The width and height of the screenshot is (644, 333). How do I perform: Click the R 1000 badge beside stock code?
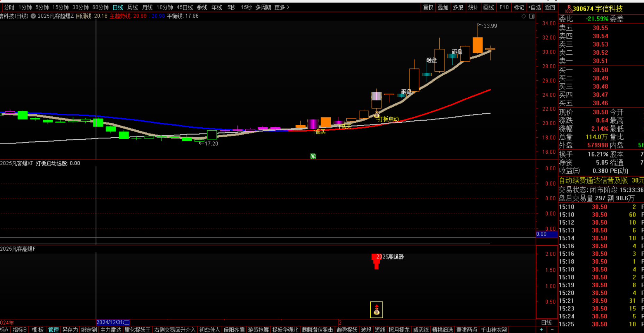coord(569,9)
